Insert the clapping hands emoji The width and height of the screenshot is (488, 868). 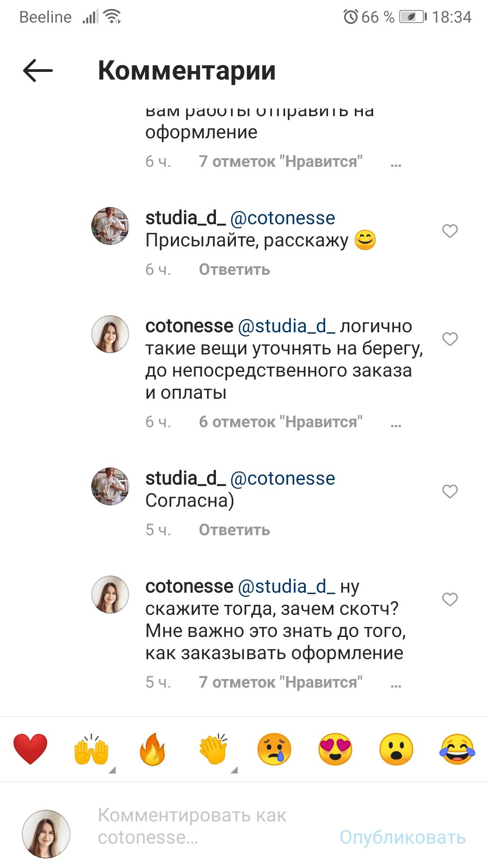[x=213, y=749]
